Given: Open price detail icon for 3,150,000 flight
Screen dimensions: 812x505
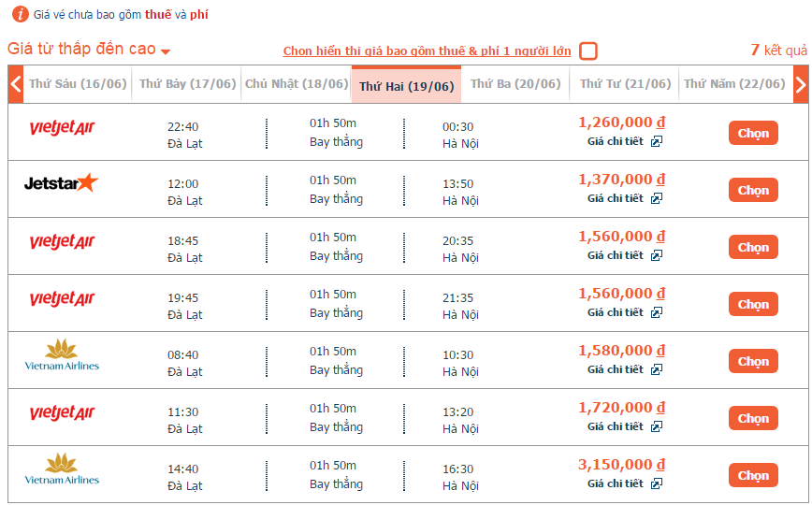Looking at the screenshot, I should coord(657,483).
